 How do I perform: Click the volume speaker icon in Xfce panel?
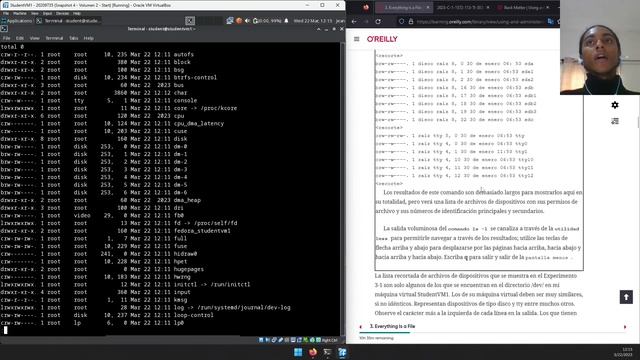pyautogui.click(x=247, y=21)
